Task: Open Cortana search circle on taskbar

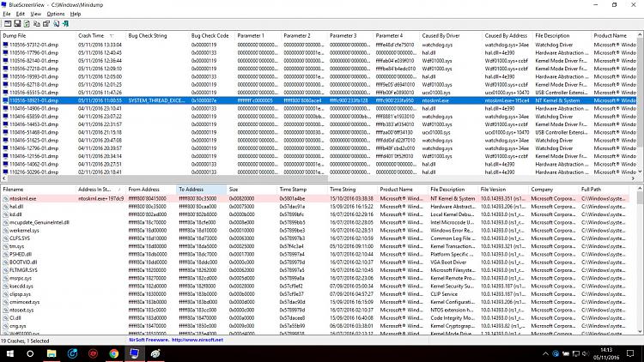Action: point(30,353)
